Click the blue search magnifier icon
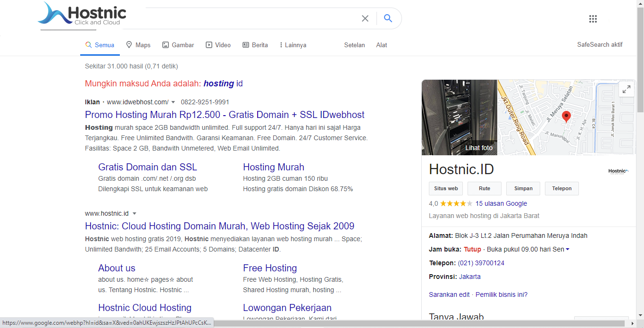Screen dimensions: 644x328 (x=388, y=18)
